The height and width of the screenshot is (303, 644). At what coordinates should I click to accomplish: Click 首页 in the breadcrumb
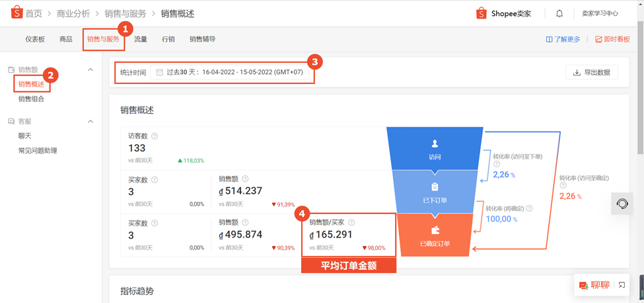[34, 14]
